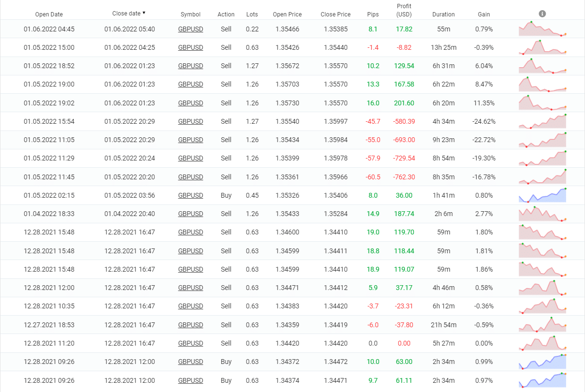The height and width of the screenshot is (392, 585).
Task: Open GBPUSD link on the bottom 12.28.2021 Buy row
Action: click(190, 380)
